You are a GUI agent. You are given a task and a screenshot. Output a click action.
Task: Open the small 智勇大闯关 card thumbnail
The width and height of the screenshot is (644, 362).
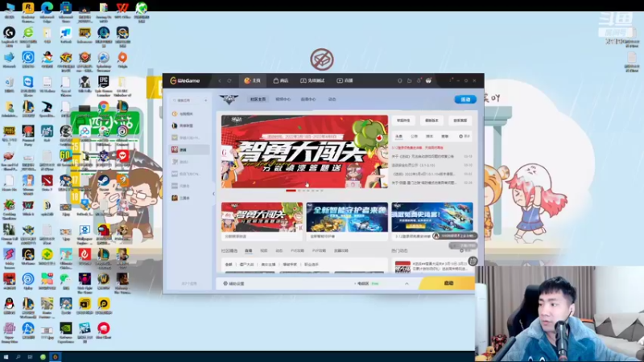click(262, 217)
